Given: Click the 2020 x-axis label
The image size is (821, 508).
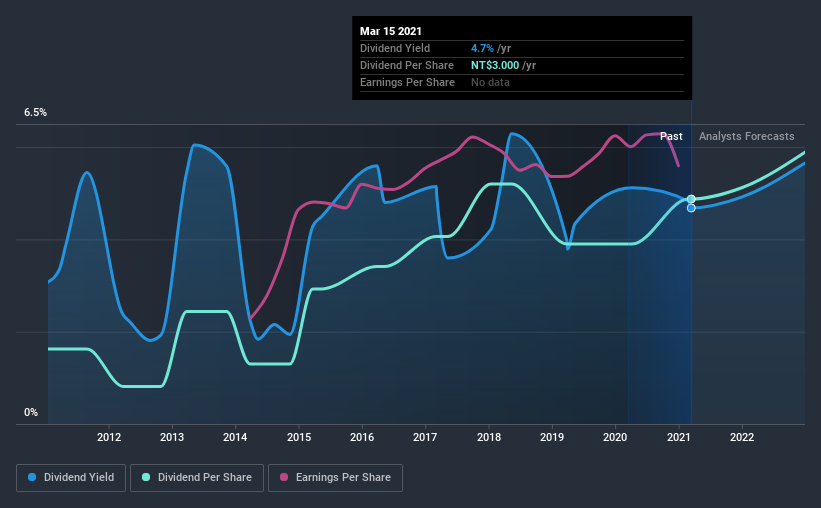Looking at the screenshot, I should click(615, 437).
